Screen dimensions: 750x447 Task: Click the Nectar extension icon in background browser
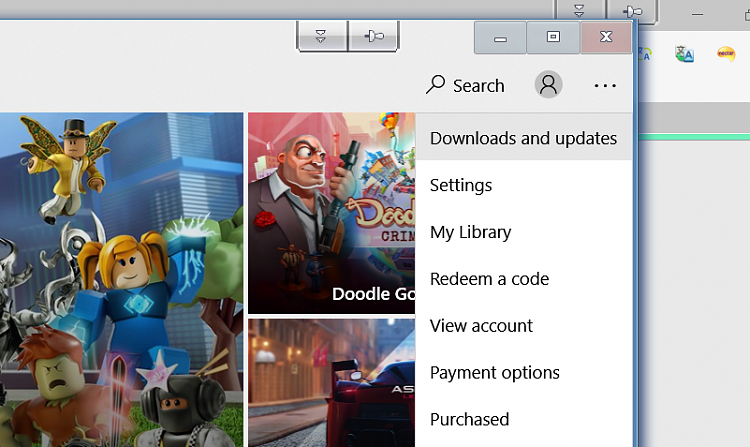726,54
